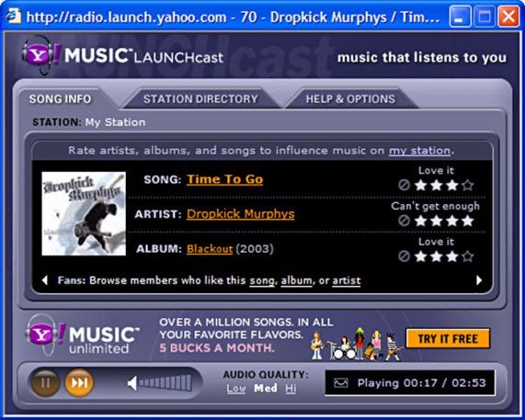Click the 'My Station' station name
The image size is (525, 420).
[x=115, y=122]
